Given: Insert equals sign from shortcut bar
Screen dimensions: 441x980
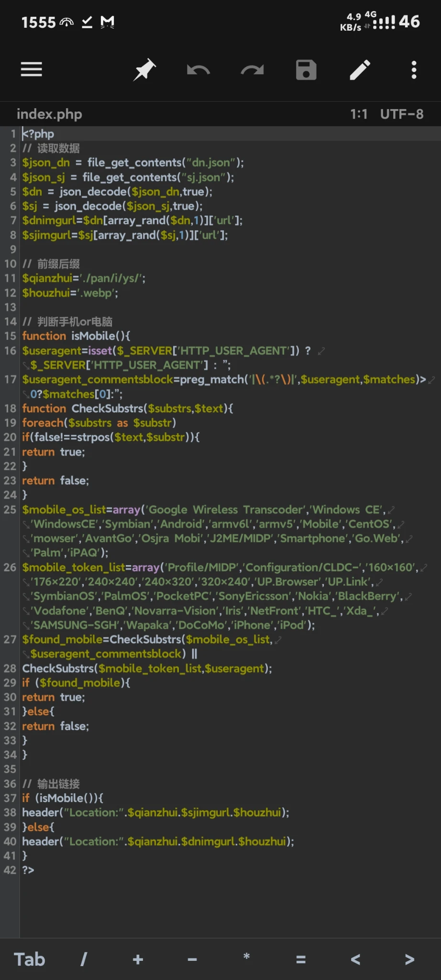Looking at the screenshot, I should click(x=301, y=959).
